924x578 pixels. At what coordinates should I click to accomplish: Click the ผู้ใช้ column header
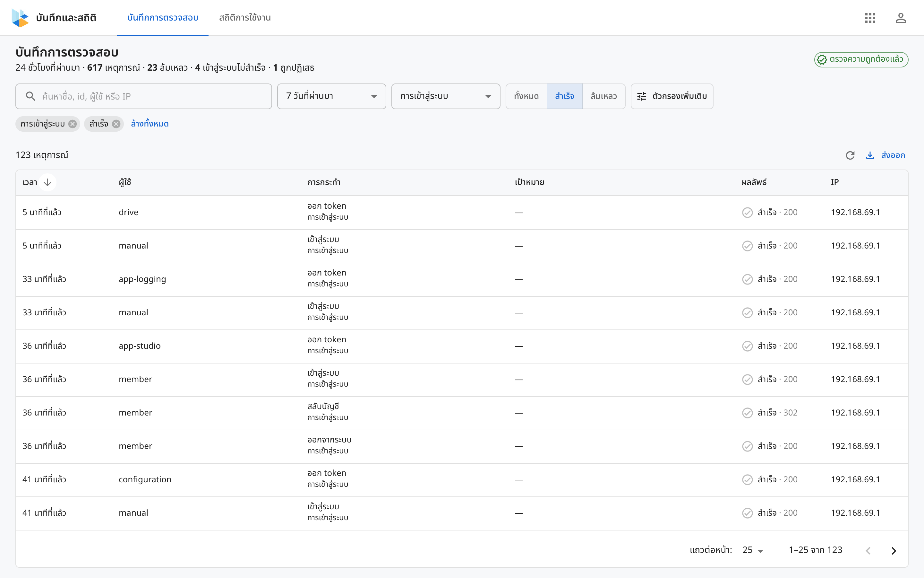click(x=125, y=182)
